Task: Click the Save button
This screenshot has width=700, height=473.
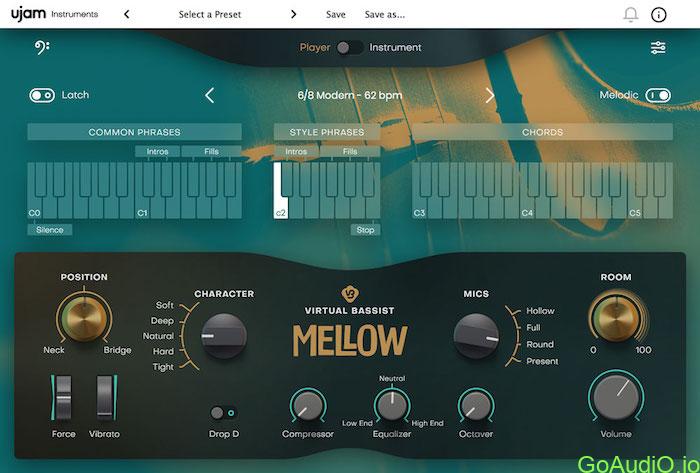Action: point(336,15)
